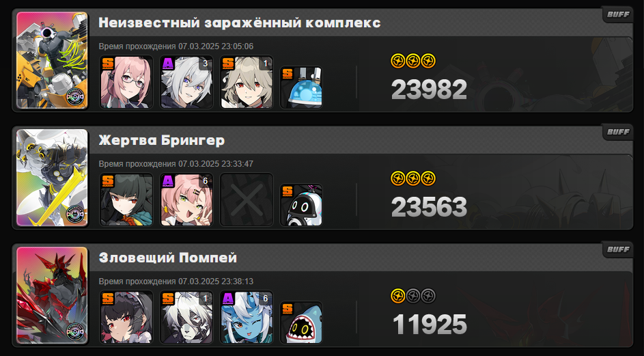The image size is (644, 356).
Task: Select the eyepatch wolf S-rank agent
Action: click(186, 317)
